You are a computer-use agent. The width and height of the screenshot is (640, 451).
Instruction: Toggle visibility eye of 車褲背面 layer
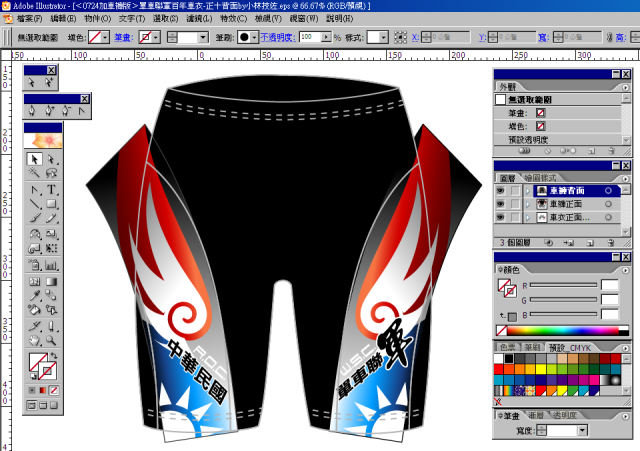pos(500,191)
